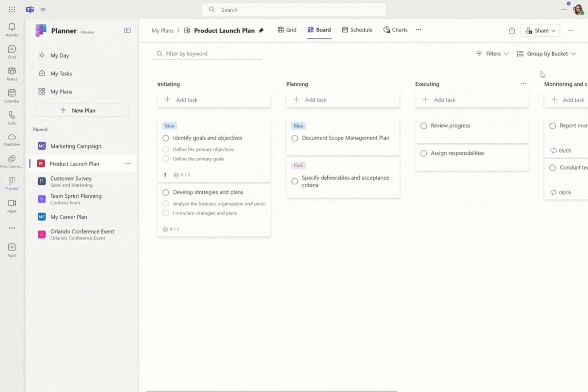
Task: Expand the Filters dropdown
Action: click(492, 54)
